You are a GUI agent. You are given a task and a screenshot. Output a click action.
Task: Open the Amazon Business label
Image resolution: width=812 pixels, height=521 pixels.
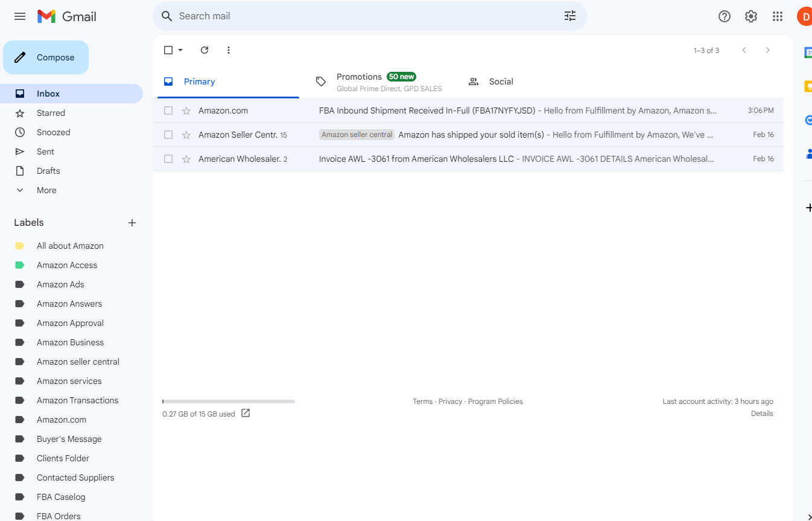point(71,342)
